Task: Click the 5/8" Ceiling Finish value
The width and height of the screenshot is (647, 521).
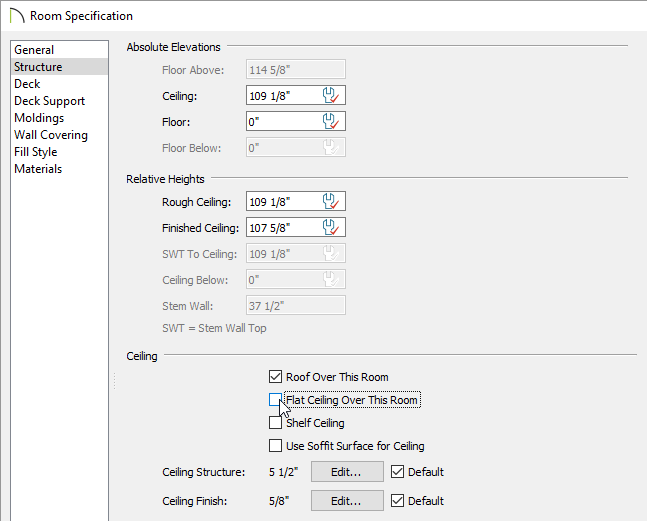Action: coord(279,501)
